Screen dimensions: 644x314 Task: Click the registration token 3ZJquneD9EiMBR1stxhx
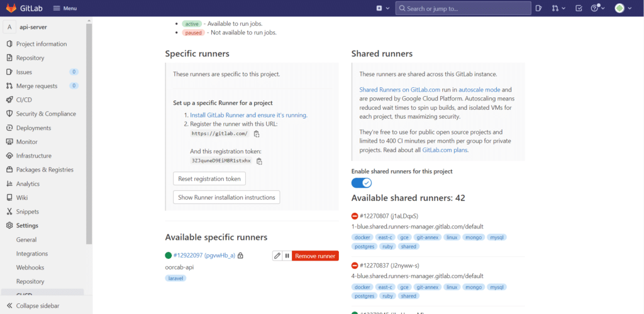(221, 161)
